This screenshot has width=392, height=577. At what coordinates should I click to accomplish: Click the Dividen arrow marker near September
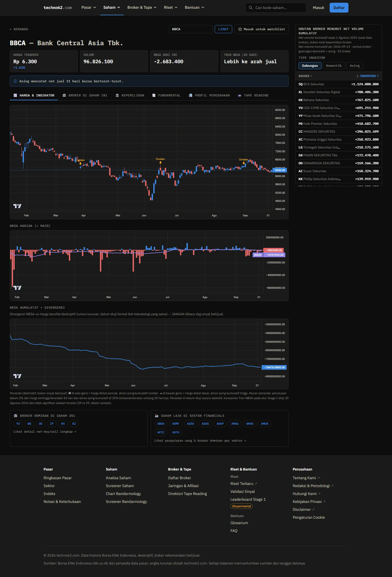point(244,163)
